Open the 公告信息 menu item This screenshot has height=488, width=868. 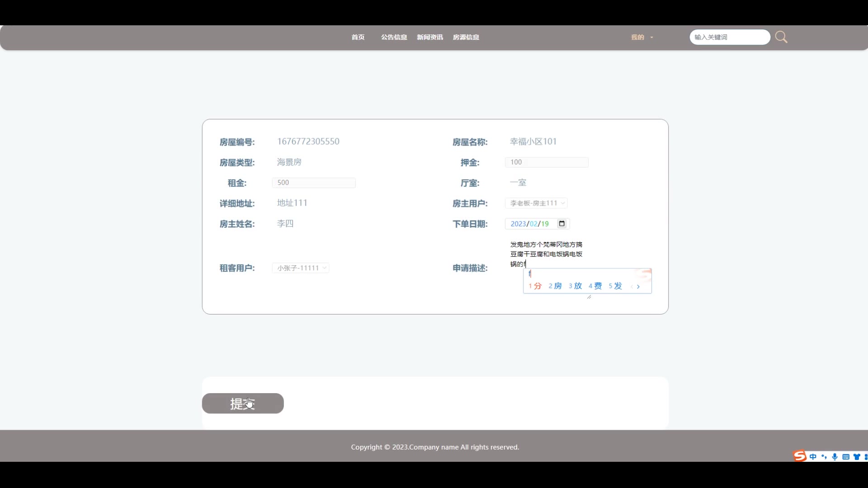394,37
